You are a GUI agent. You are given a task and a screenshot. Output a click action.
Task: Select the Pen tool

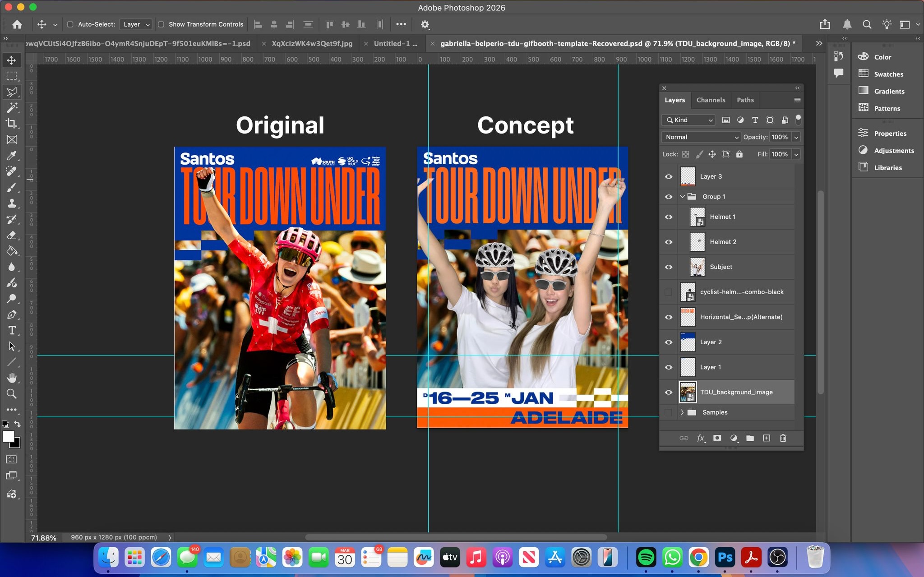point(12,314)
